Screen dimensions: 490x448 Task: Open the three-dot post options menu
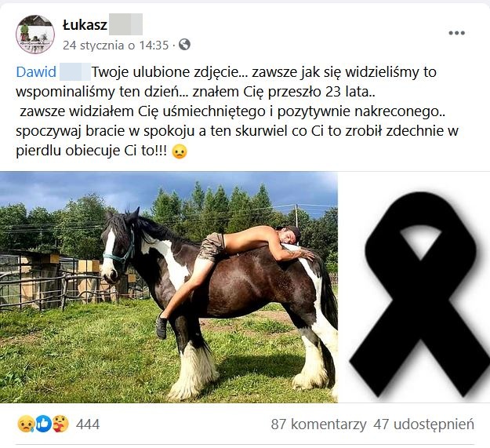tap(456, 33)
